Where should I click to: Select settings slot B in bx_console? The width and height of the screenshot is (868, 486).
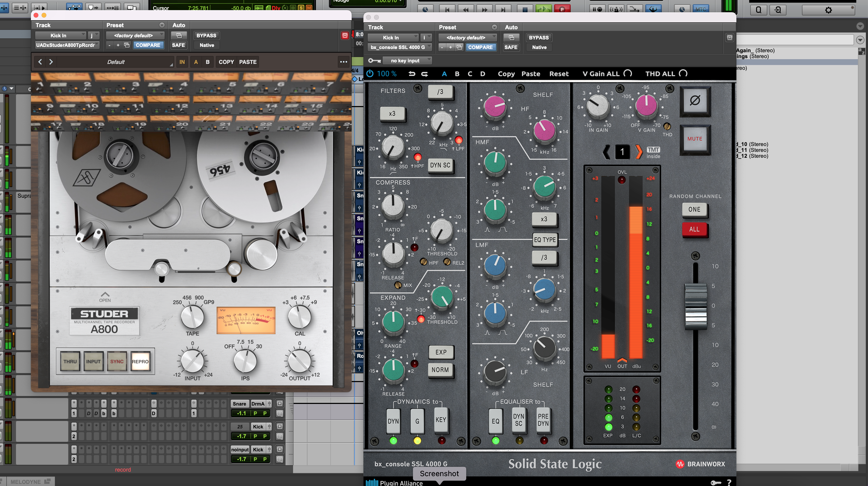point(457,74)
